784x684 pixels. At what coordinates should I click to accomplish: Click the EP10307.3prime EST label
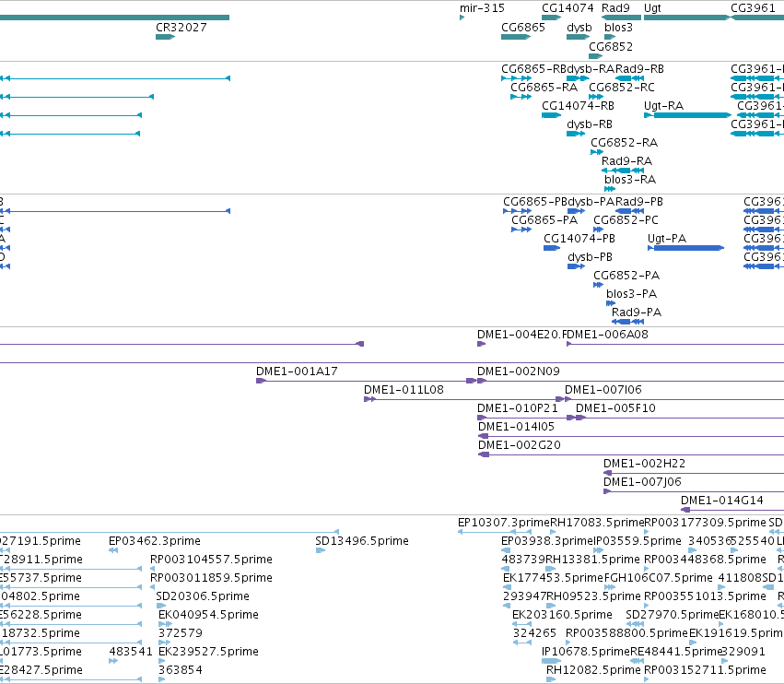[504, 523]
